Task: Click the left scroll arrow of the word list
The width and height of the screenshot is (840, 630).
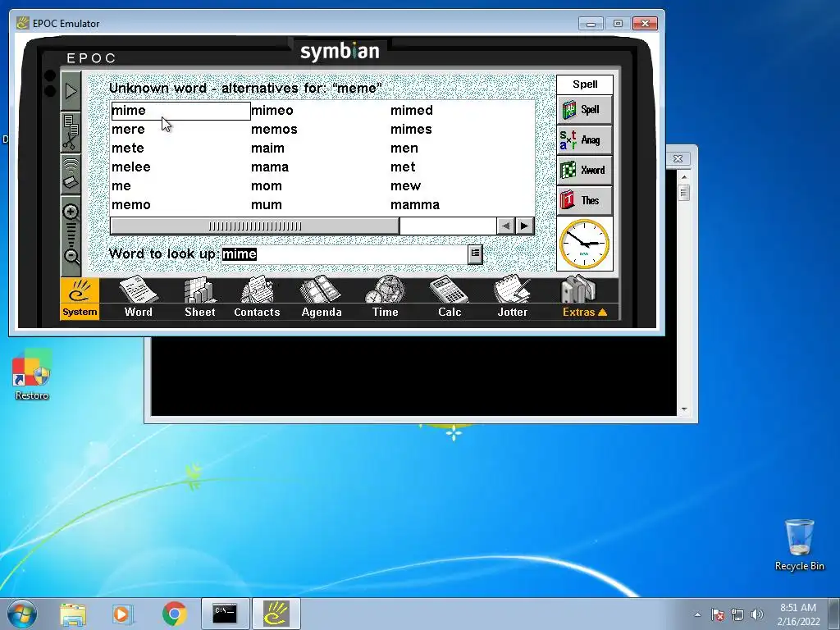Action: click(x=505, y=226)
